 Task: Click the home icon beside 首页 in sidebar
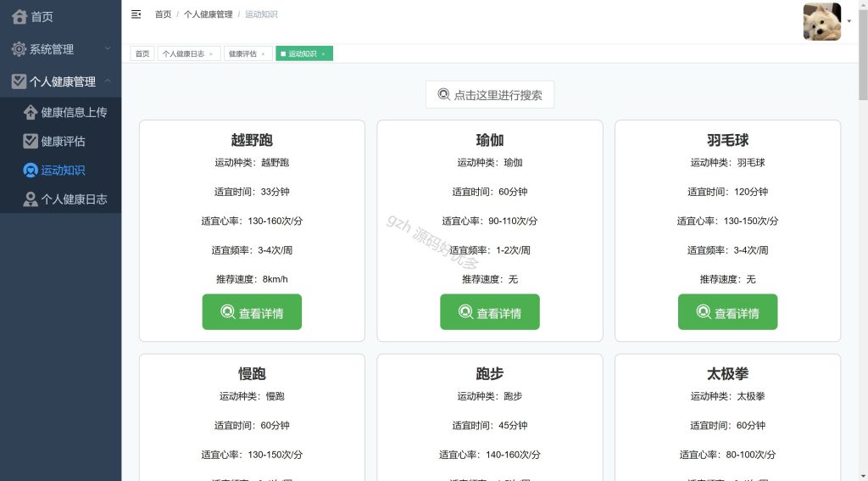pyautogui.click(x=19, y=17)
